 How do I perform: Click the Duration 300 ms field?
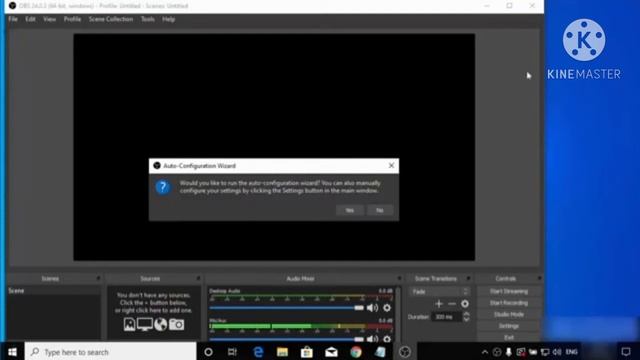[447, 317]
